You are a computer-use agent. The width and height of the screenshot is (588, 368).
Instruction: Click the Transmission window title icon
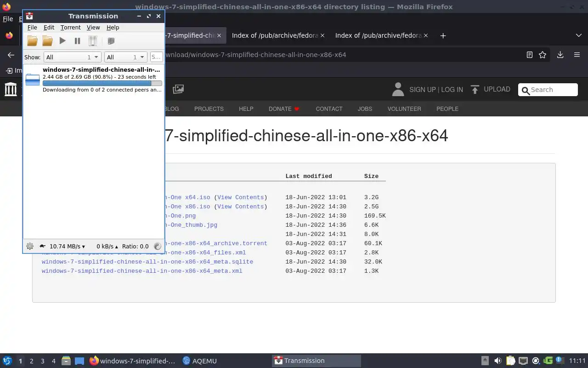coord(29,16)
